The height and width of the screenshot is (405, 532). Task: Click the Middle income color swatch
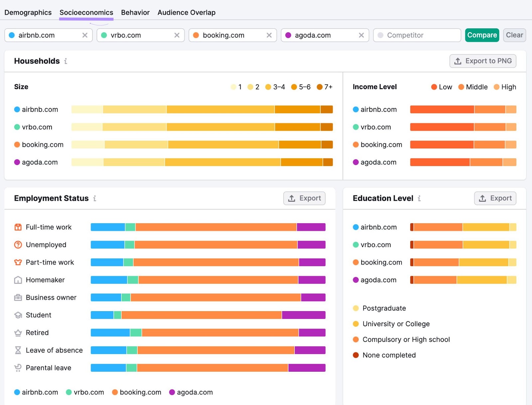click(462, 87)
